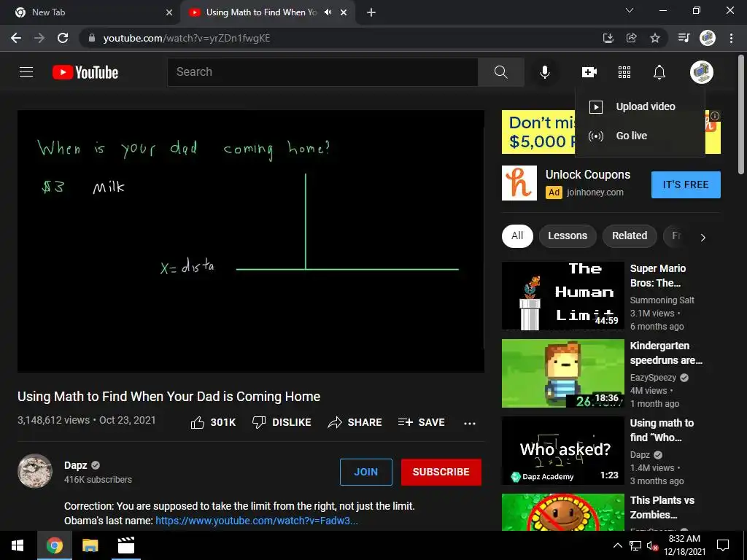This screenshot has height=560, width=747.
Task: Expand the Chrome tab search chevron
Action: [630, 10]
